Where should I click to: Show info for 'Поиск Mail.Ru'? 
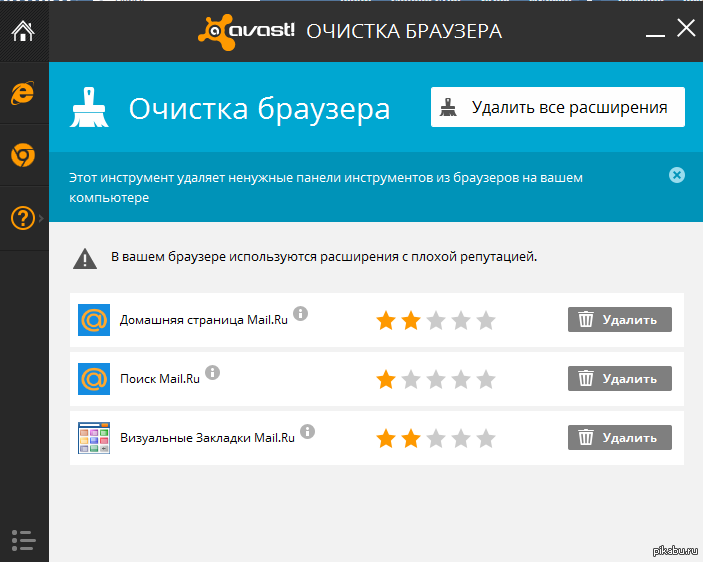coord(213,372)
